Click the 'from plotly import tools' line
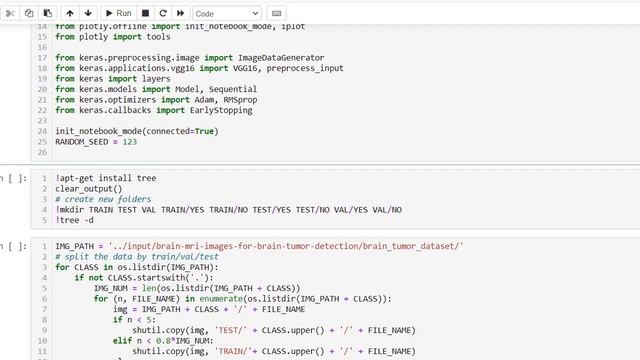640x360 pixels. pos(113,37)
